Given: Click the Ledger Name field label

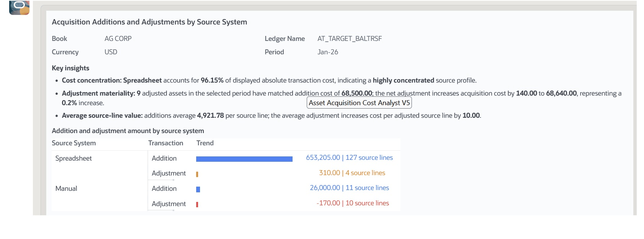Looking at the screenshot, I should point(285,39).
